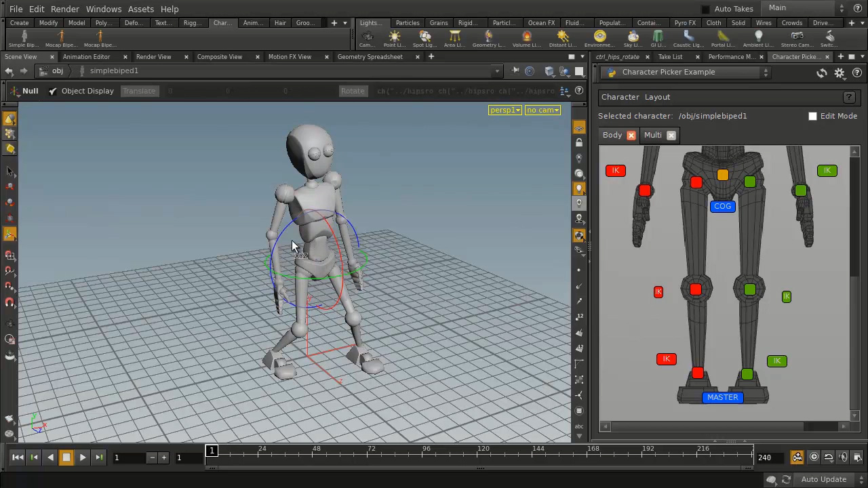Close the Body tab in the Character Picker
The image size is (868, 488).
pos(631,135)
